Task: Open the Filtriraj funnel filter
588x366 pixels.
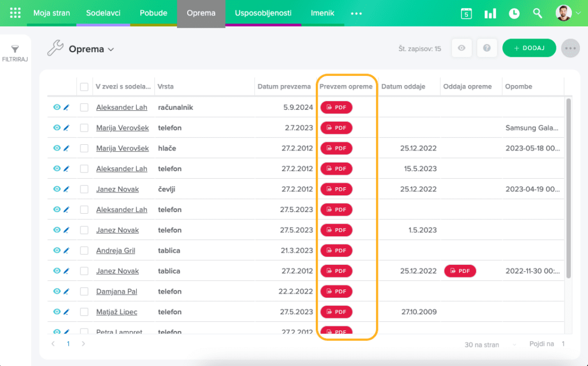Action: [x=15, y=53]
